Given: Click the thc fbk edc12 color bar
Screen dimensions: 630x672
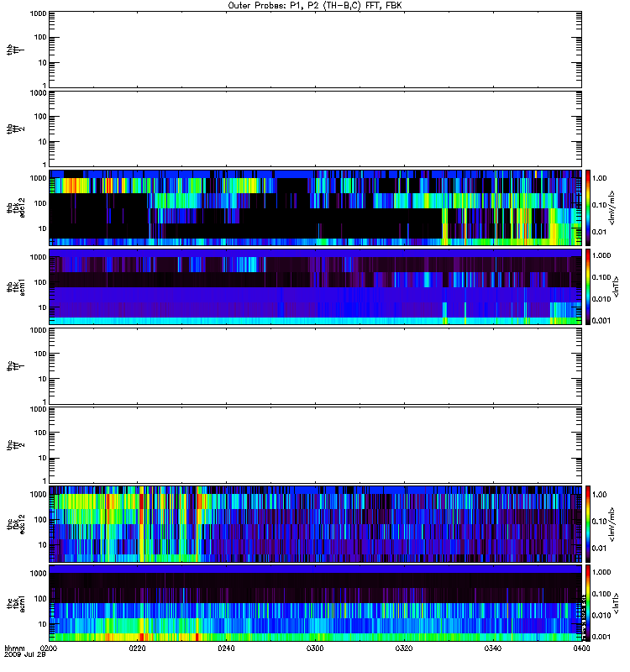Looking at the screenshot, I should tap(588, 524).
